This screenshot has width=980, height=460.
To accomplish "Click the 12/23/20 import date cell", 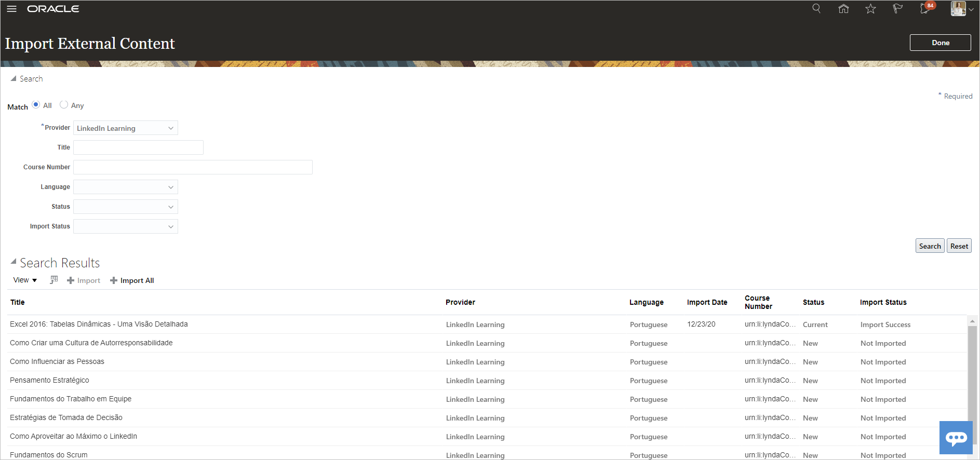I will click(701, 324).
